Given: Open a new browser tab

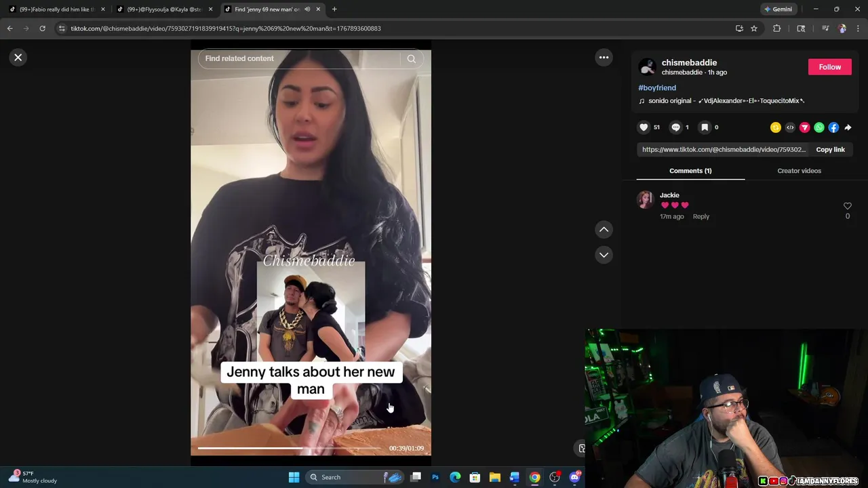Looking at the screenshot, I should 334,9.
